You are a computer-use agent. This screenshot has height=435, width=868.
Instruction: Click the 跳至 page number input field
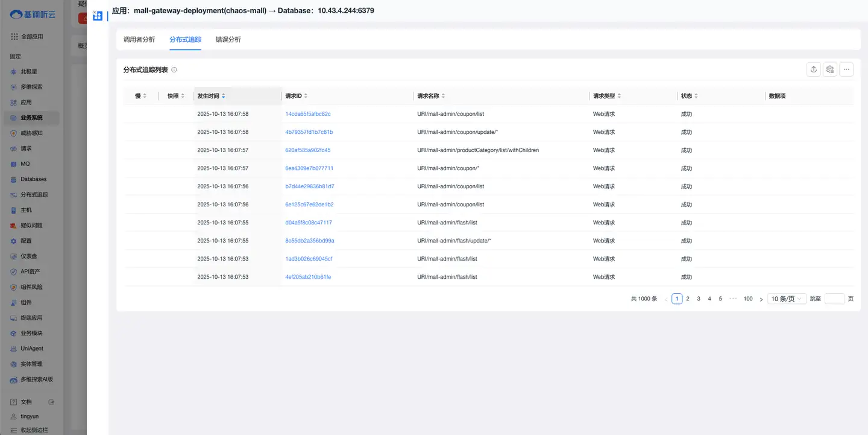[x=834, y=299]
